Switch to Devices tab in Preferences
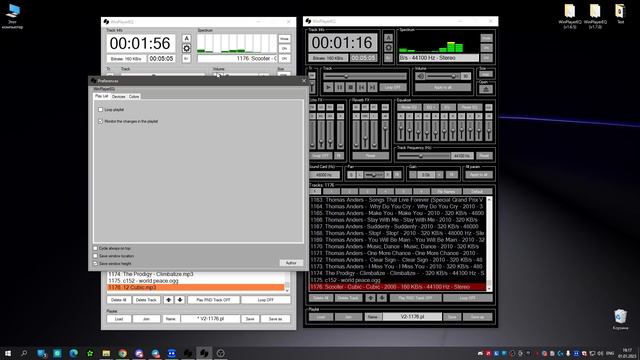This screenshot has height=360, width=640. coord(119,97)
